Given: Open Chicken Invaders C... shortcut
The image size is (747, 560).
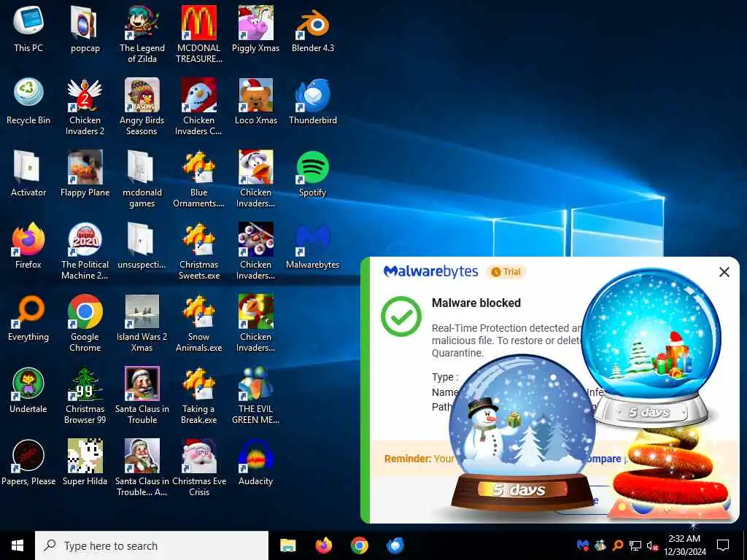Looking at the screenshot, I should pos(198,106).
